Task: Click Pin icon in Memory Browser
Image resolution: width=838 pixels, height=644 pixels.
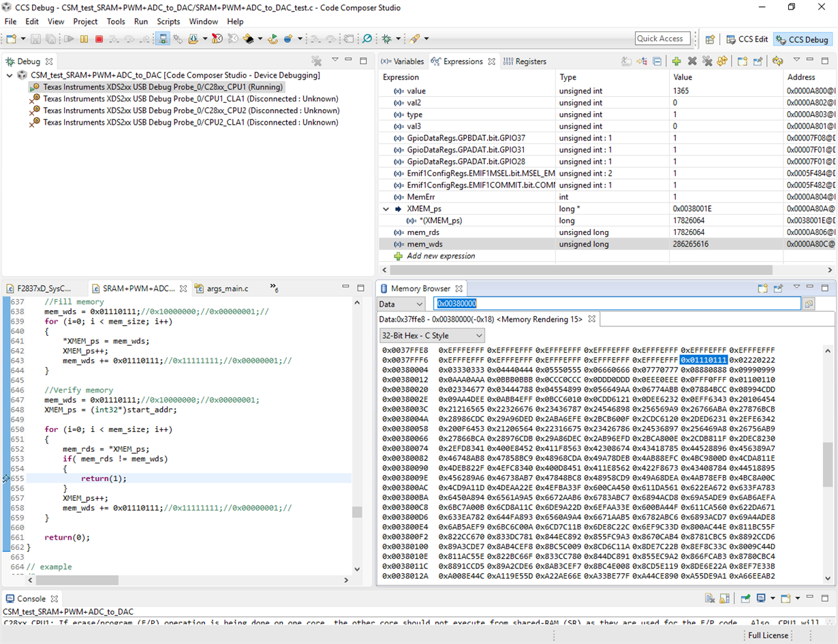Action: click(x=779, y=288)
